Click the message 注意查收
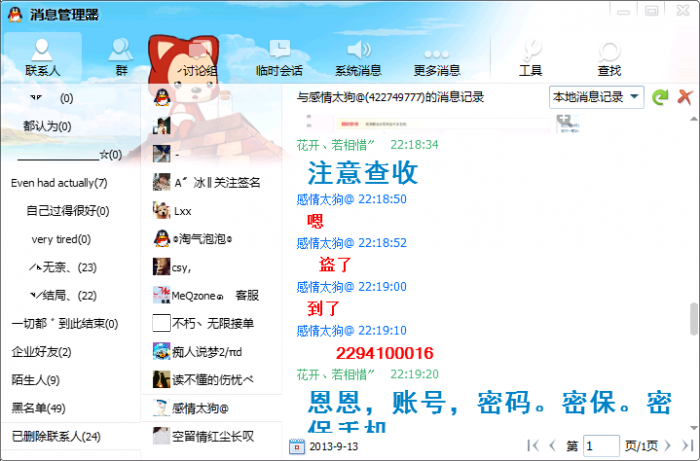This screenshot has width=700, height=461. tap(362, 173)
